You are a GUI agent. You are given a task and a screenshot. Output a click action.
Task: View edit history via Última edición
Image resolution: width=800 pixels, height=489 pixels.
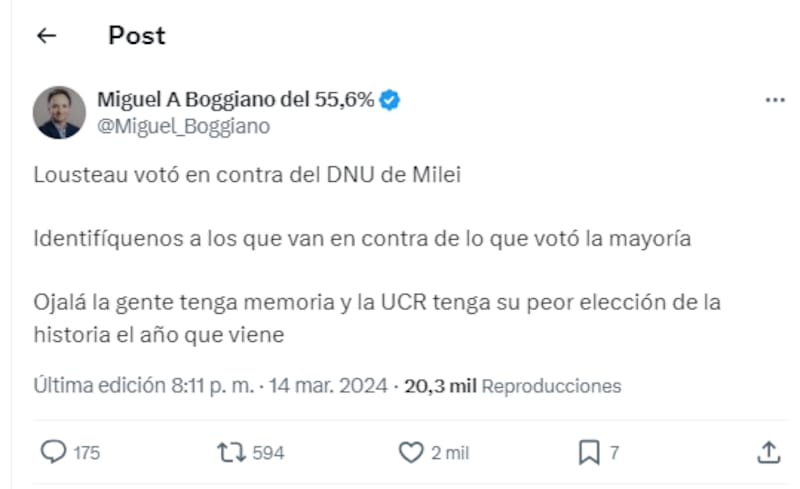pos(100,386)
